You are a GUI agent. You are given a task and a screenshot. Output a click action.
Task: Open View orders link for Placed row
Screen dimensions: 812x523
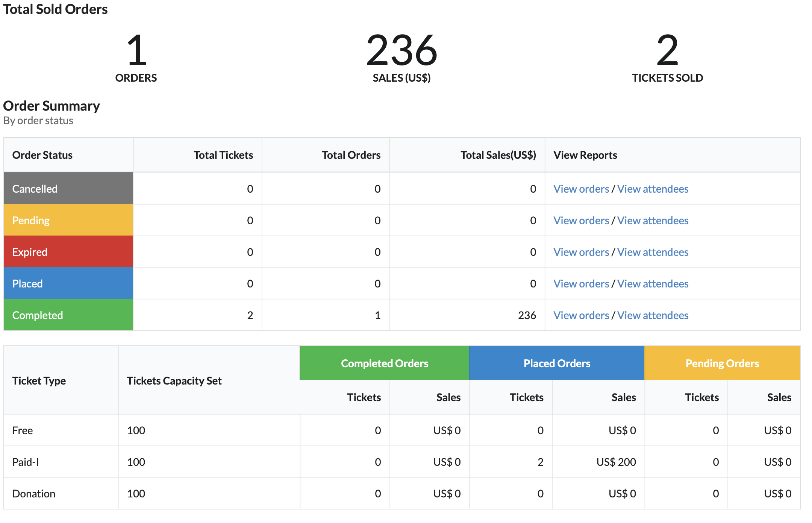581,284
